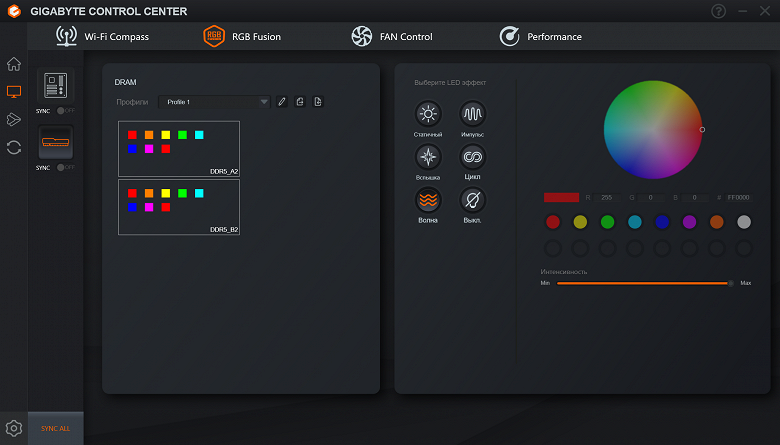
Task: Click the SYNC ALL button
Action: click(56, 429)
